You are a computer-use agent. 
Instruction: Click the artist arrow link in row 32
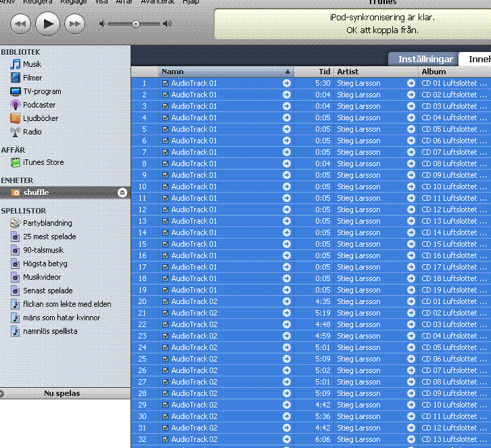(411, 439)
